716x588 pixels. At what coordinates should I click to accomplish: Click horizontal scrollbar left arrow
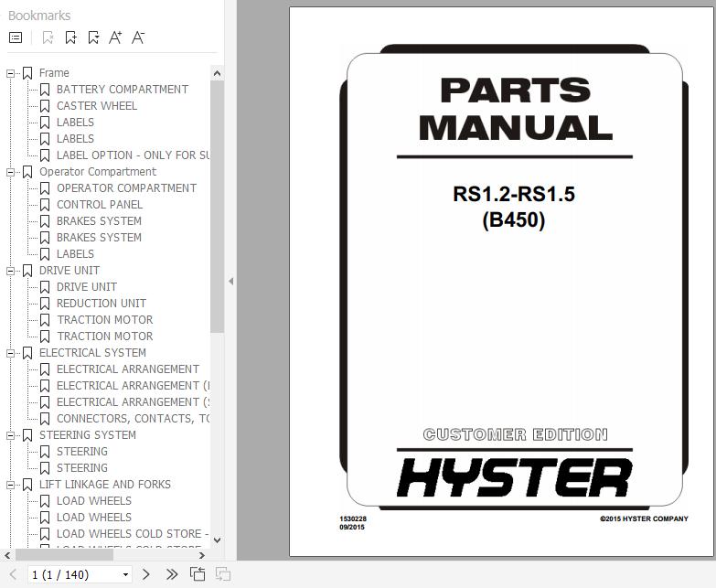7,556
